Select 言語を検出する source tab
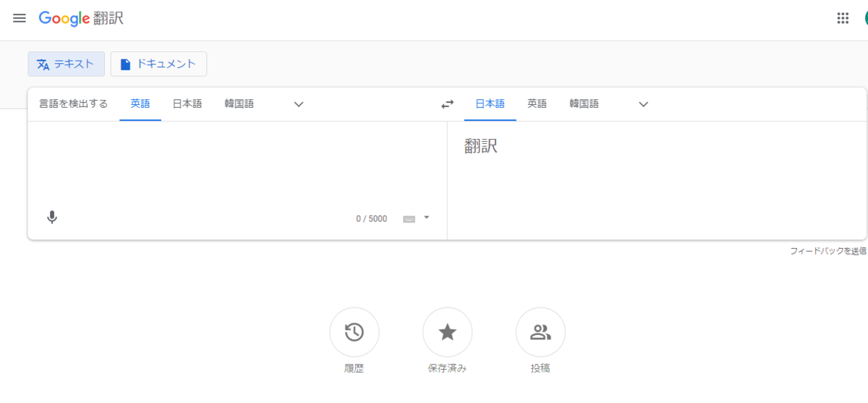 pyautogui.click(x=73, y=103)
